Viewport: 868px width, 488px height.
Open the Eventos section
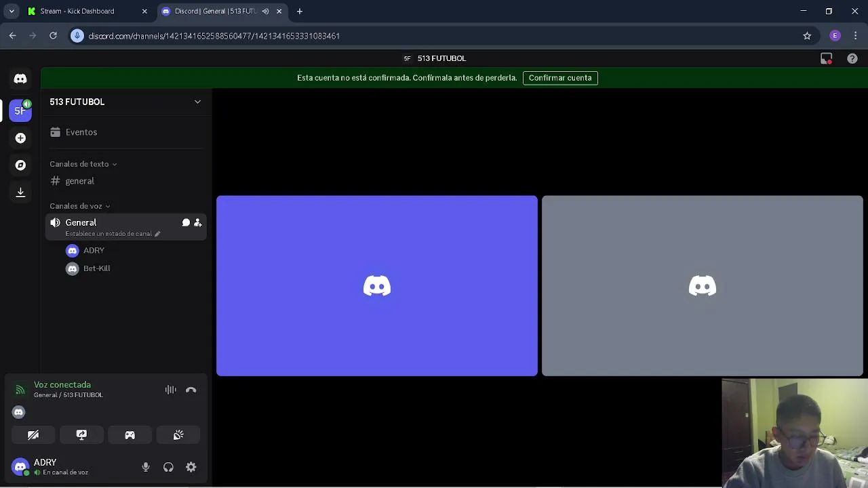(x=125, y=132)
